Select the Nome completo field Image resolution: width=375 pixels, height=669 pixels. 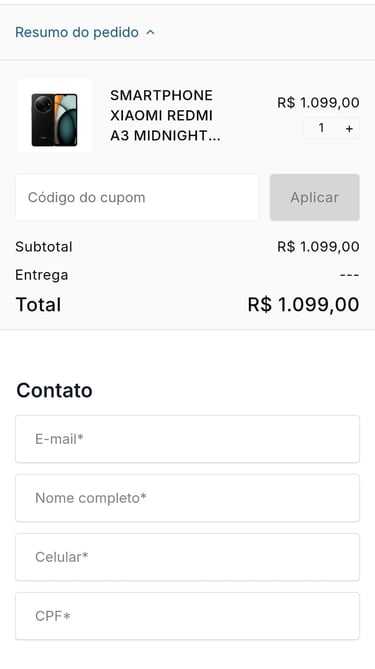click(x=187, y=498)
